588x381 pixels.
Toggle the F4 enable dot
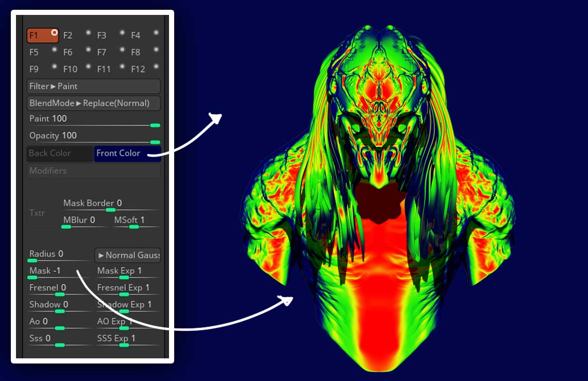(x=156, y=32)
